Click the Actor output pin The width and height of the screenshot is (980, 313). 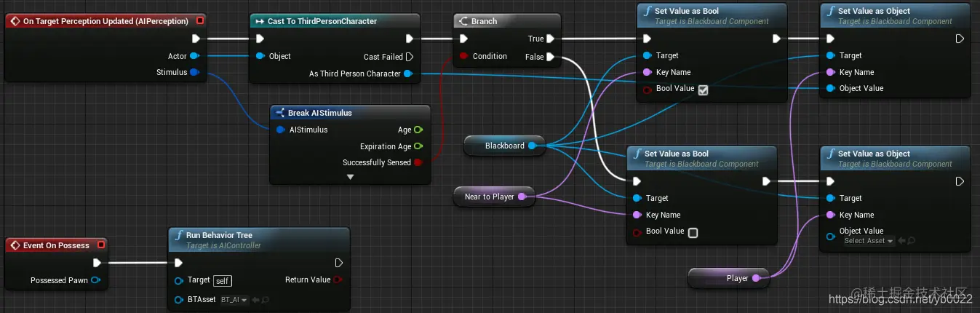[194, 56]
